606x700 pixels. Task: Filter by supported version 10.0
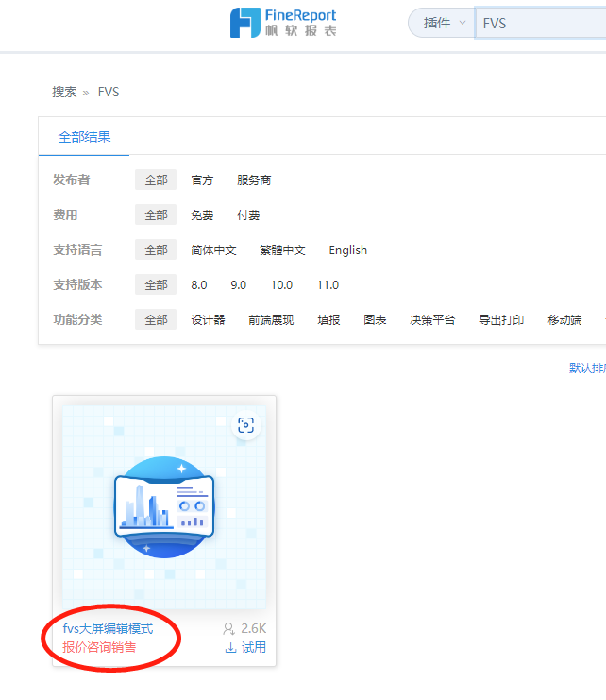281,285
